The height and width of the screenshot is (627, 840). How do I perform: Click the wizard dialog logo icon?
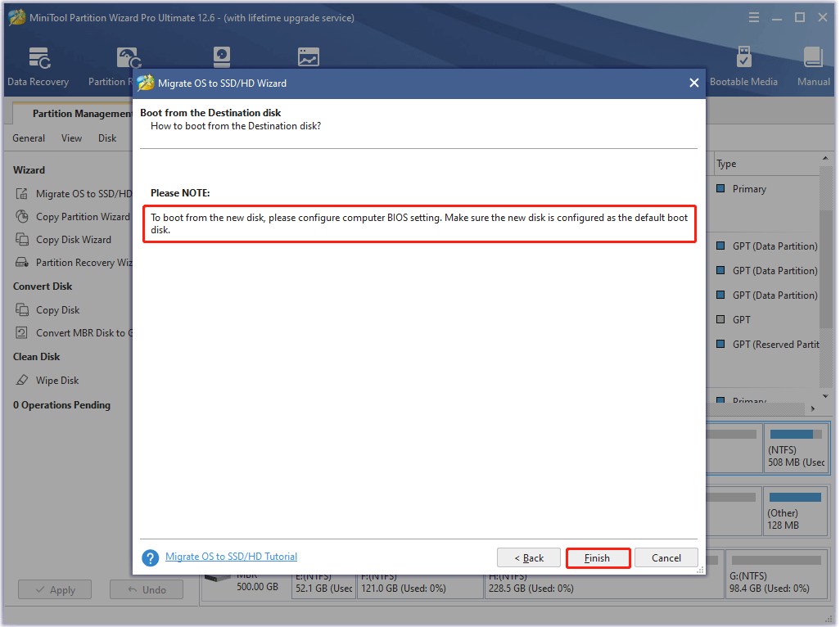click(145, 83)
